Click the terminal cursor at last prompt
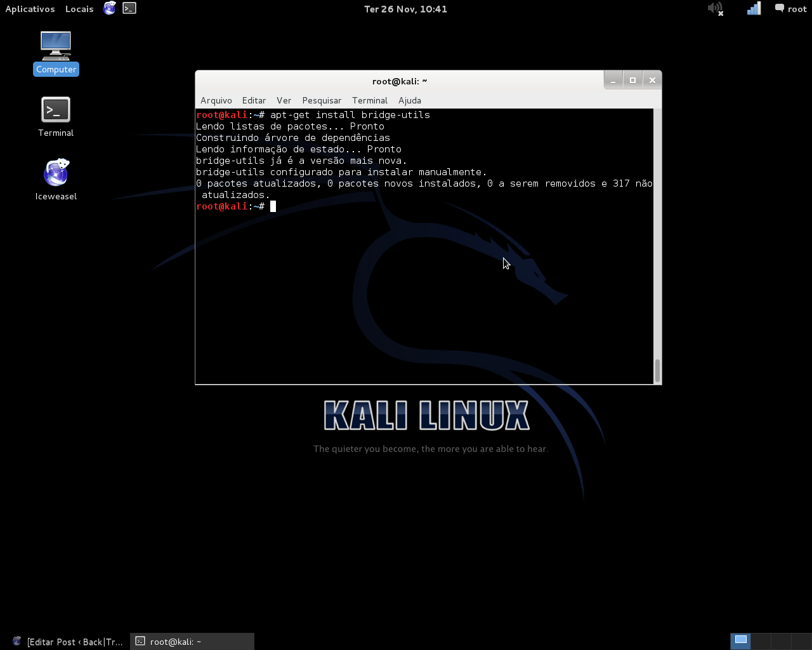 [x=273, y=206]
